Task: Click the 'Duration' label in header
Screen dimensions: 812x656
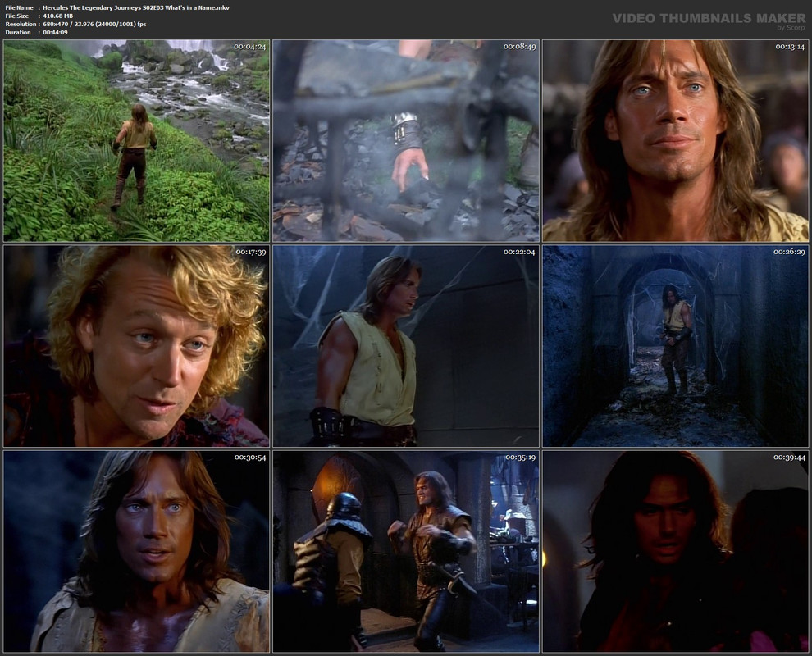Action: (18, 33)
